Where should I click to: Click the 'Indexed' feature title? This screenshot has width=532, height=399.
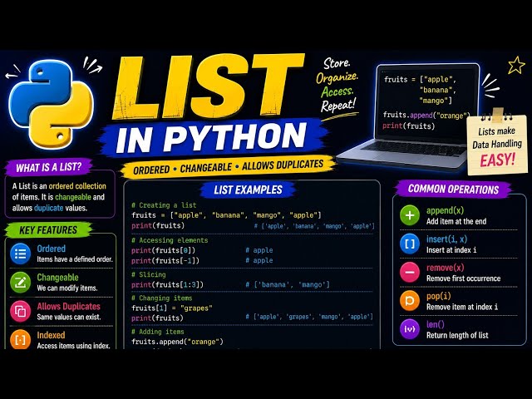pyautogui.click(x=51, y=335)
